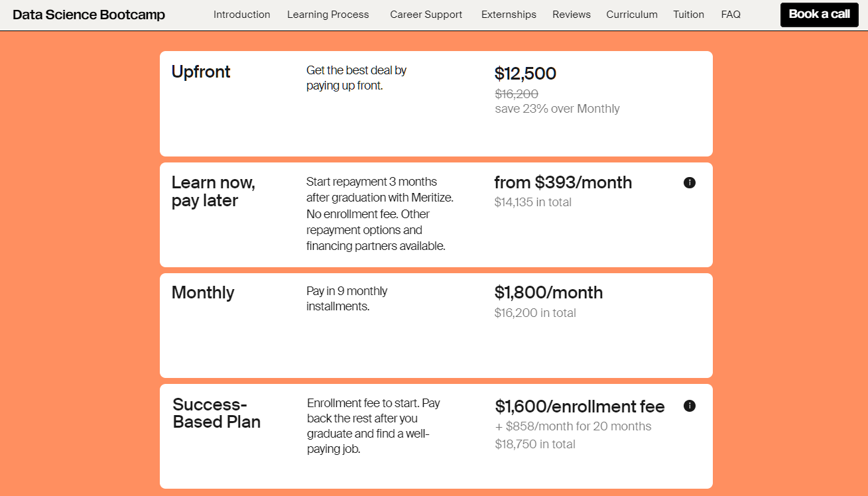The image size is (868, 496).
Task: Open the FAQ page
Action: pyautogui.click(x=731, y=14)
